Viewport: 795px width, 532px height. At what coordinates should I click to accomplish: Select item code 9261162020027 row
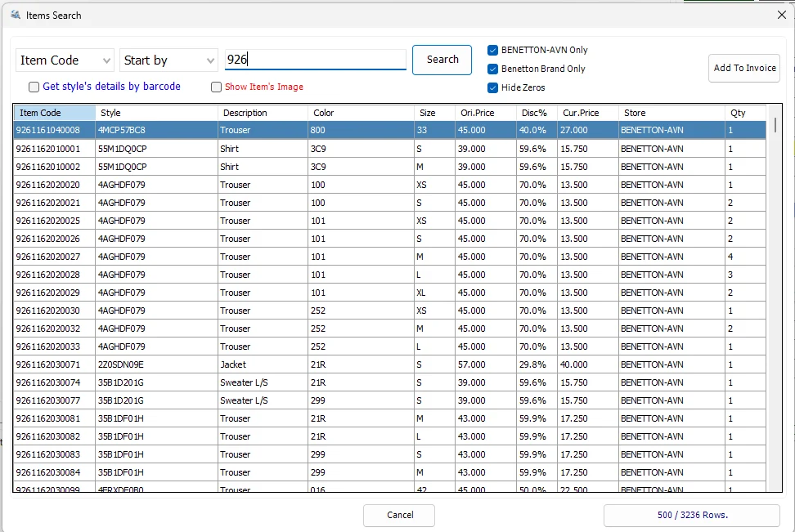click(x=389, y=257)
